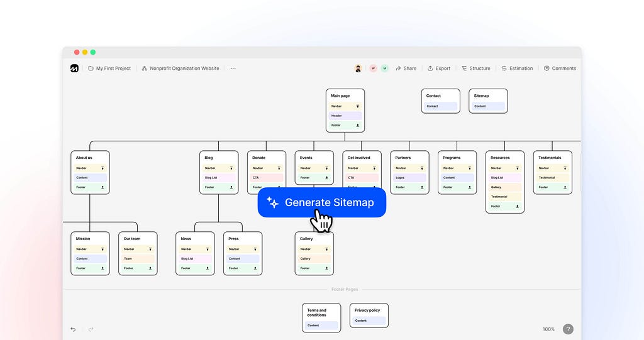Click the Footer pin icon in Resources card
The height and width of the screenshot is (340, 644).
click(518, 206)
